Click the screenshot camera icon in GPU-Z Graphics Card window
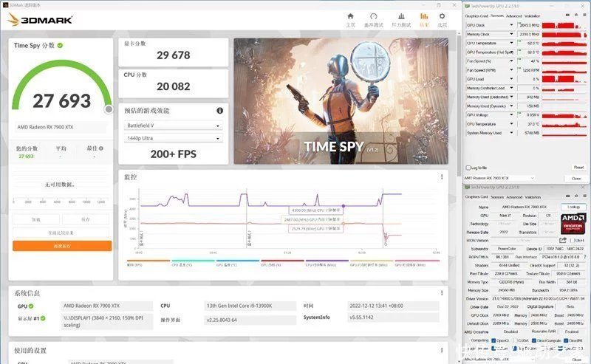This screenshot has width=591, height=364. pyautogui.click(x=567, y=196)
